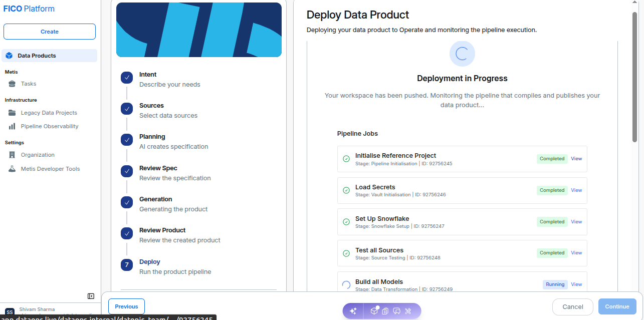Image resolution: width=644 pixels, height=320 pixels.
Task: Click the Completed badge for Load Secrets
Action: [x=552, y=190]
